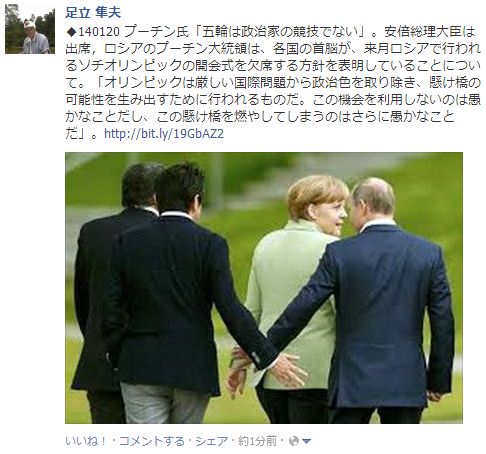Screen dimensions: 486x454
Task: Click コメントする to comment
Action: pos(151,441)
